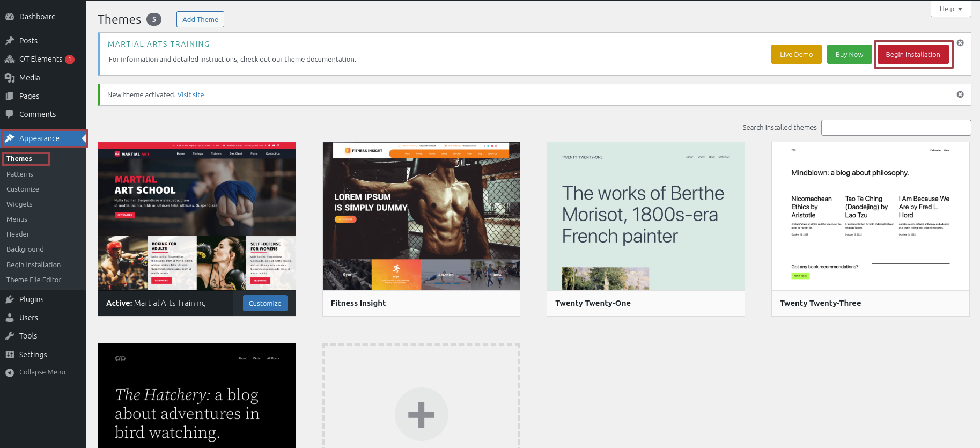Click the OT Elements icon
The width and height of the screenshot is (980, 448).
10,59
